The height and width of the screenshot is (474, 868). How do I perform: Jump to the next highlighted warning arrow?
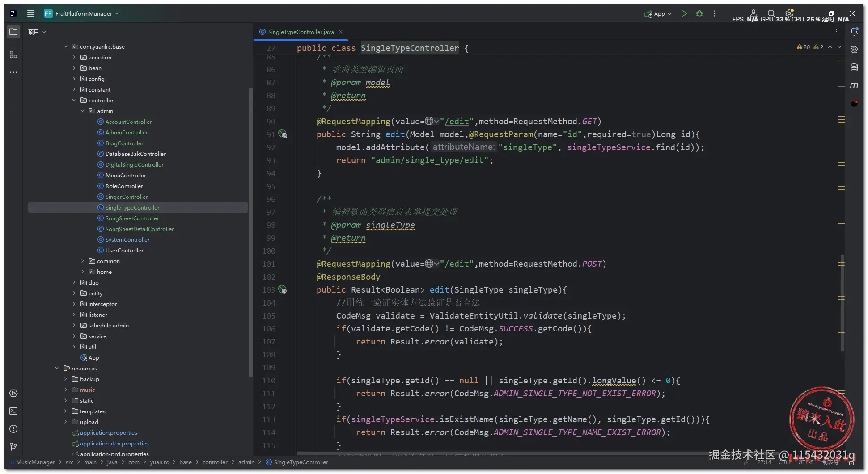(839, 47)
